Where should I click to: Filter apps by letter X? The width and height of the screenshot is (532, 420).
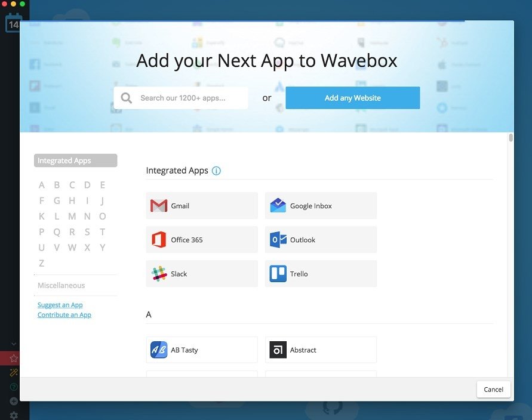coord(88,248)
